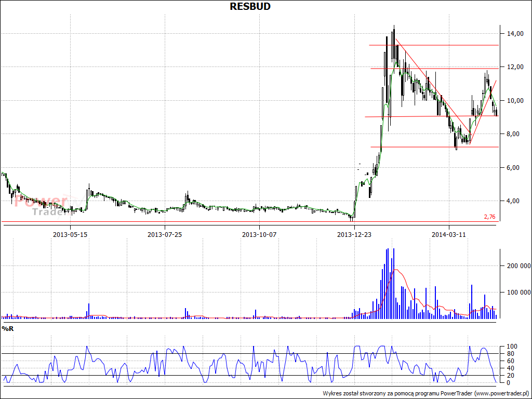Select the 2013-07-25 date label
The height and width of the screenshot is (399, 532).
pos(165,234)
